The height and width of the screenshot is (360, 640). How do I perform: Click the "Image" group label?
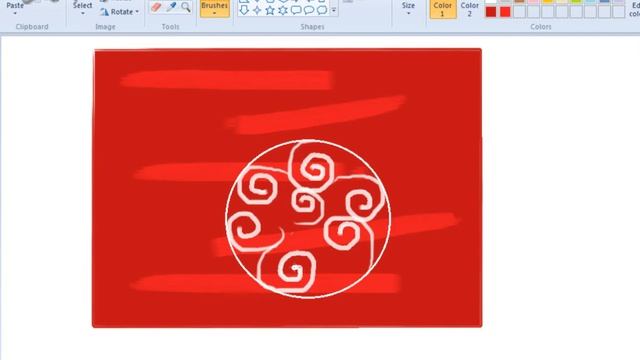(105, 27)
